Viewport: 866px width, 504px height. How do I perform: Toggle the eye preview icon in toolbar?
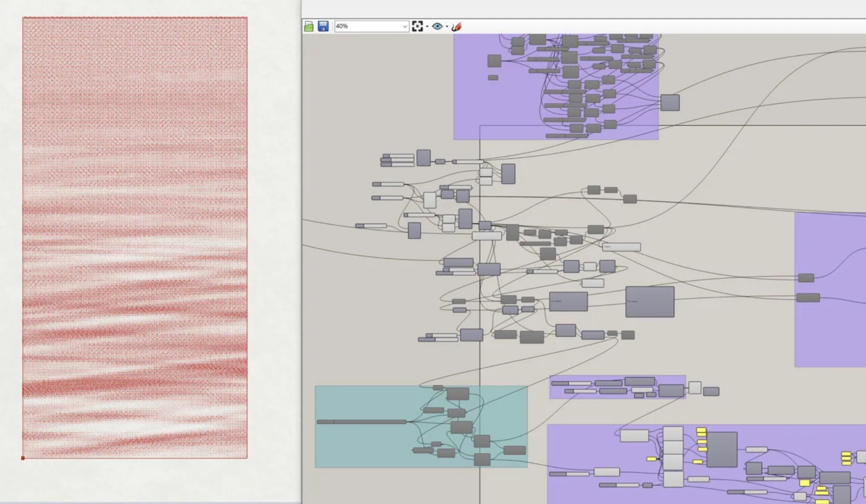437,26
